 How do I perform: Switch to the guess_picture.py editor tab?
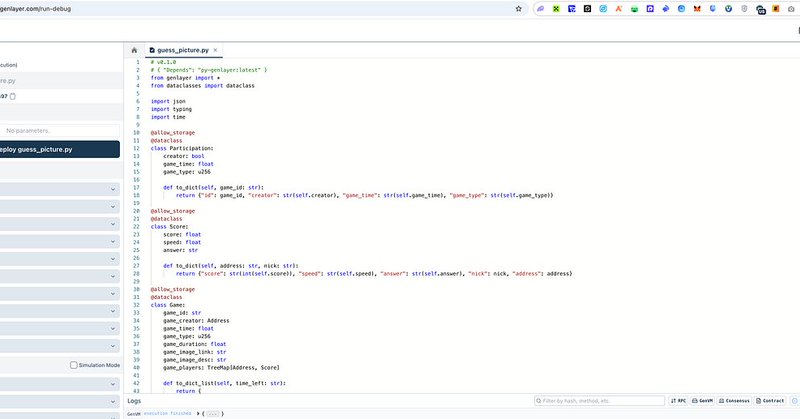click(x=183, y=50)
